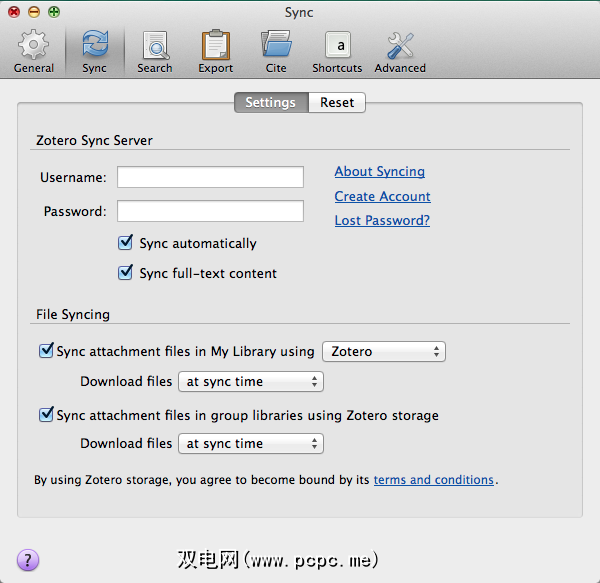This screenshot has height=583, width=600.
Task: Minimize the Sync preferences window
Action: (34, 12)
